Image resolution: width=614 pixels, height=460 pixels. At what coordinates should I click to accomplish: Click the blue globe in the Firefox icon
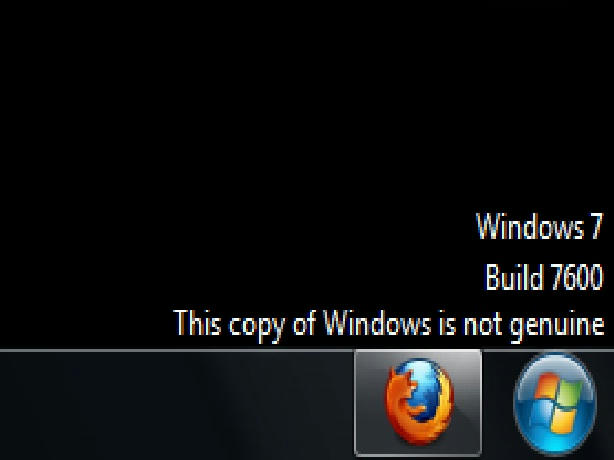click(427, 386)
